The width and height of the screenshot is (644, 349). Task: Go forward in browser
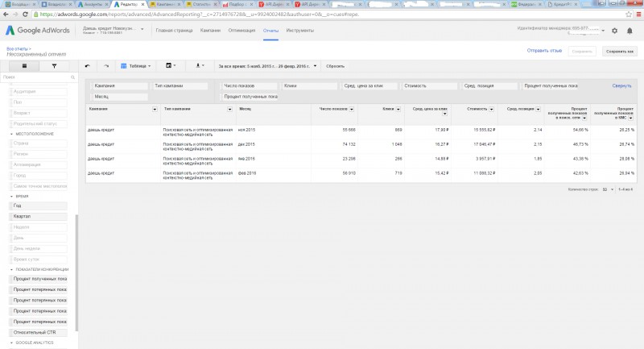[x=15, y=14]
